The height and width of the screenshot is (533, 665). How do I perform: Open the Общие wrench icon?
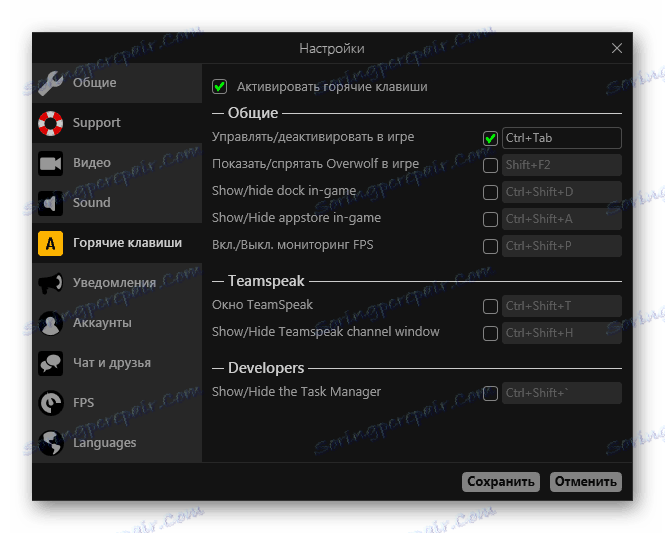coord(50,83)
